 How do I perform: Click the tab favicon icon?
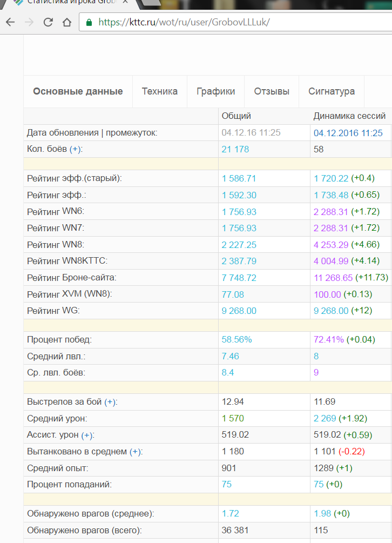click(19, 2)
